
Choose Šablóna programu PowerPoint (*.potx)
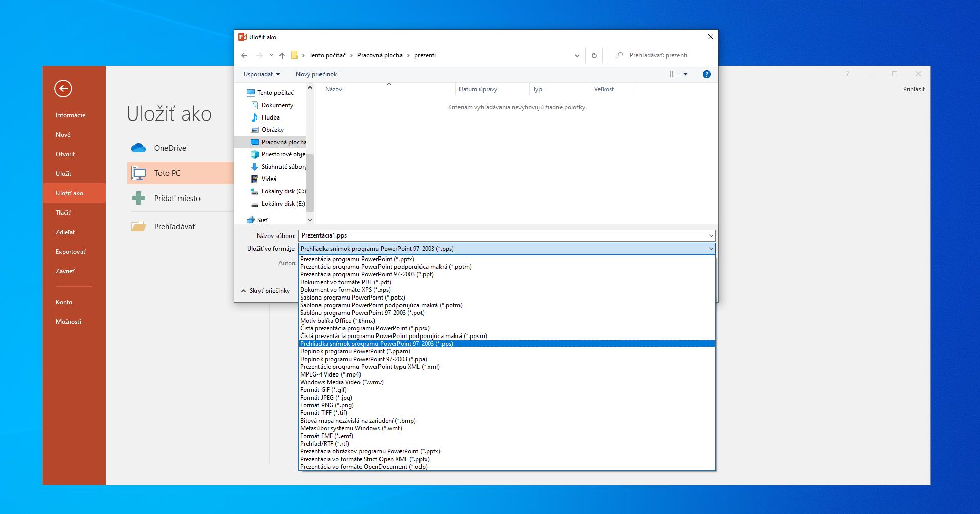pos(507,298)
